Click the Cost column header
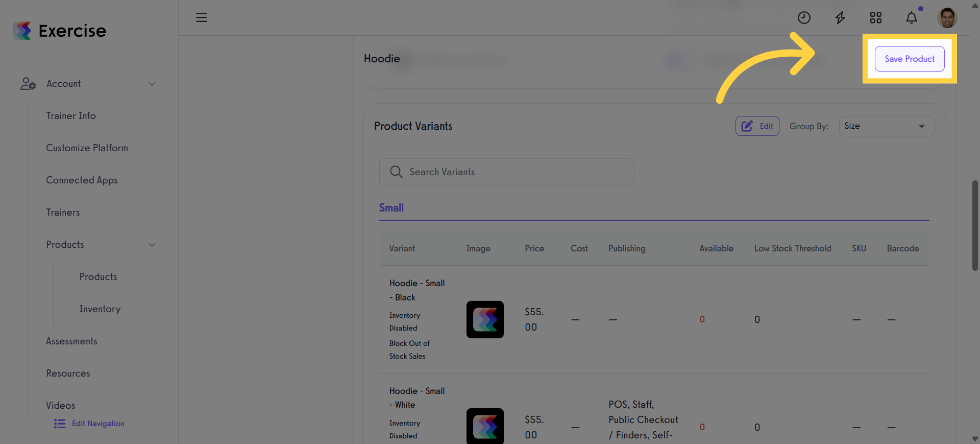 click(x=579, y=248)
